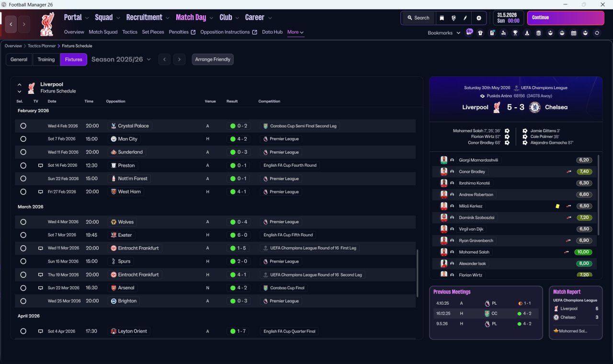Open the settings gear in top toolbar
The height and width of the screenshot is (364, 613).
tap(478, 18)
